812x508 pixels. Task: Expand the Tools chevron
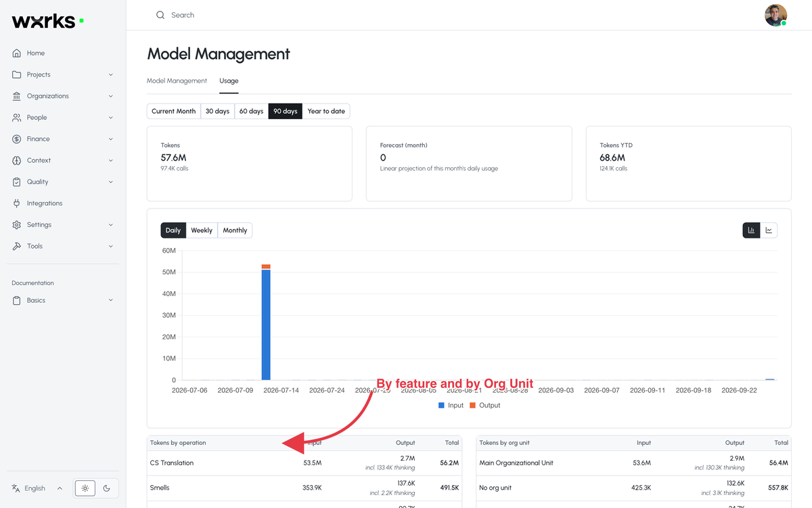111,246
